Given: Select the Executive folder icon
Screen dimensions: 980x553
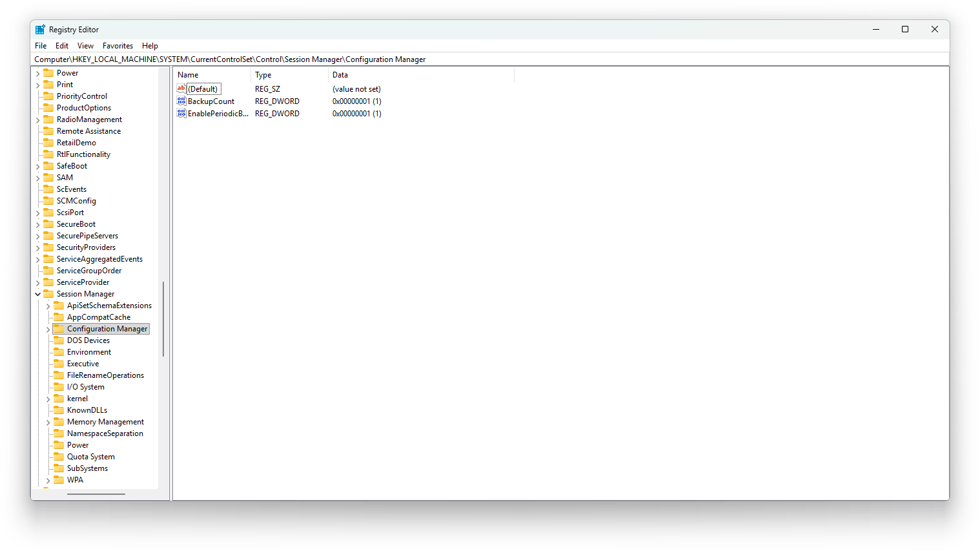Looking at the screenshot, I should click(59, 363).
